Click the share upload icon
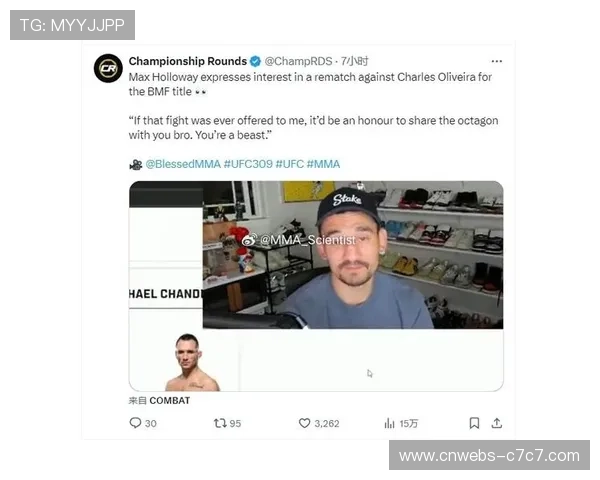Image resolution: width=600 pixels, height=480 pixels. 497,423
